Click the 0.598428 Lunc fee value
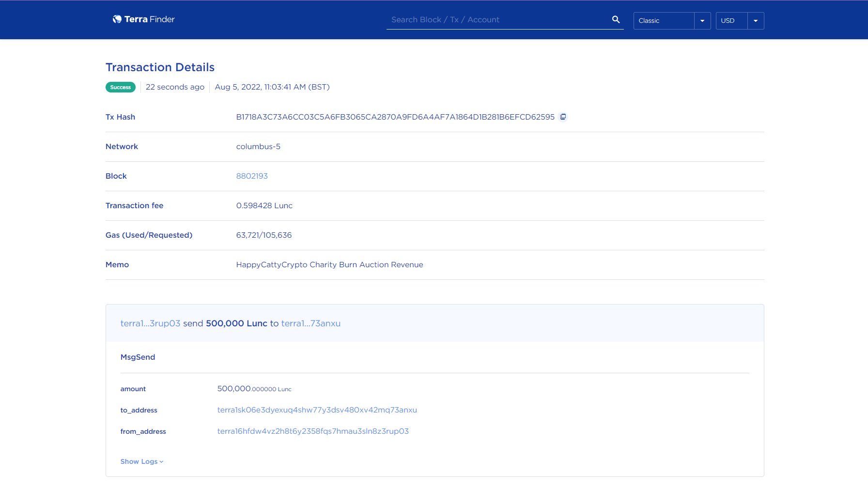868x489 pixels. pos(264,206)
